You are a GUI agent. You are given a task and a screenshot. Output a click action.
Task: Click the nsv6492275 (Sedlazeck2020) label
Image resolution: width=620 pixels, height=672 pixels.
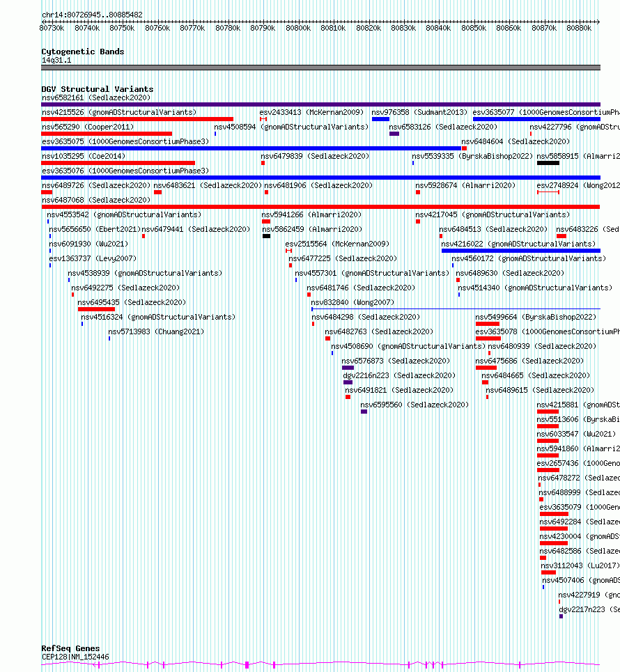125,288
